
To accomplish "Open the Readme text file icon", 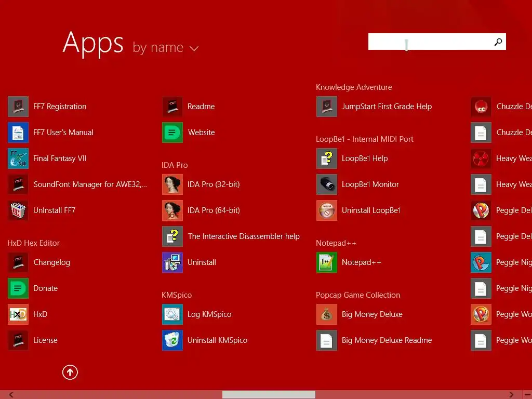I will pyautogui.click(x=172, y=107).
